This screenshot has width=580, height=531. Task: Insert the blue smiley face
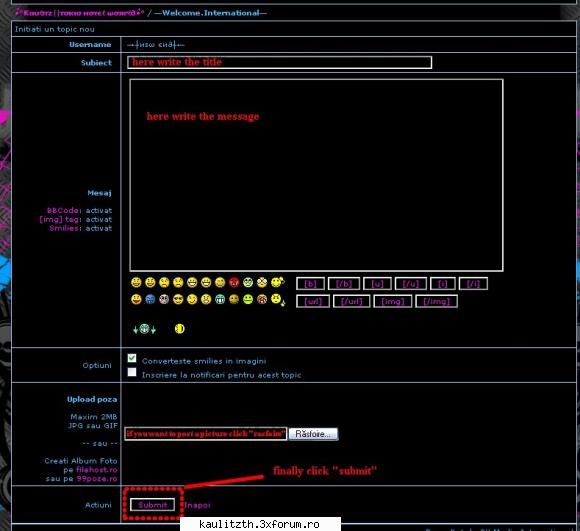pos(150,299)
